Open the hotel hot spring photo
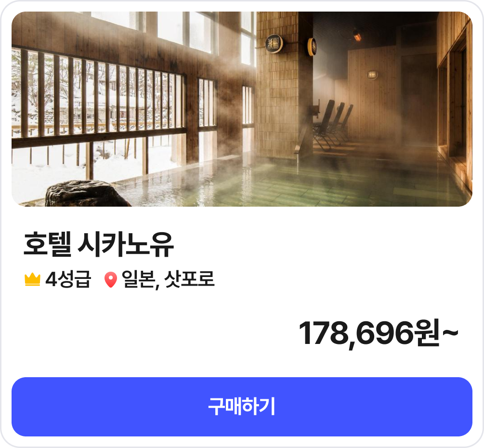484x448 pixels. [242, 109]
